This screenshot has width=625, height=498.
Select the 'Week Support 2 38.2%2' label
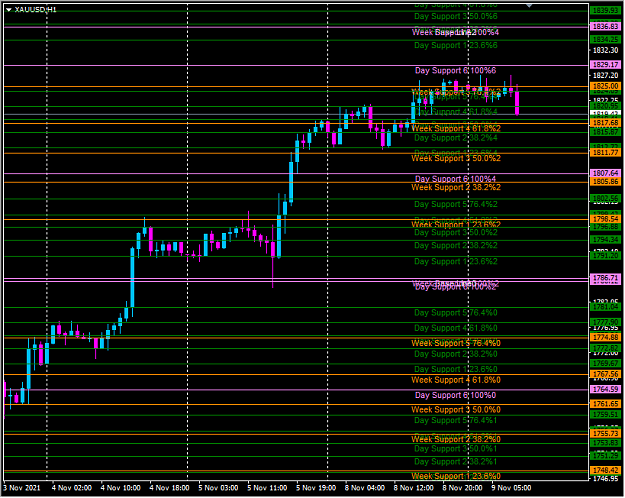click(456, 187)
